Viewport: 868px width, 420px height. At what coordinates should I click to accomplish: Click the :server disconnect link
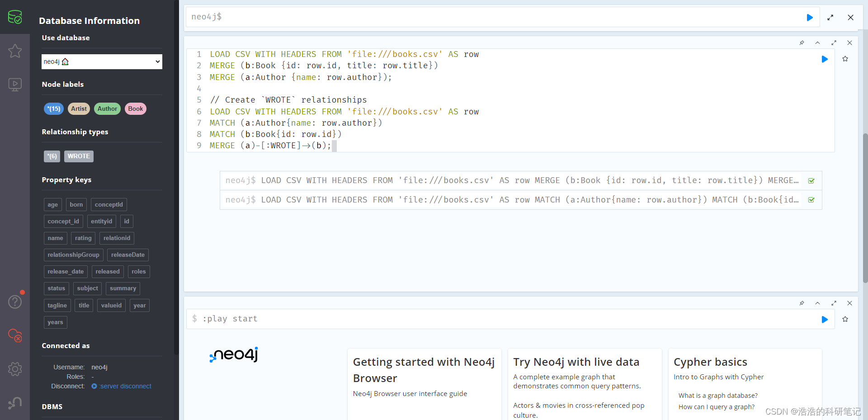coord(122,386)
